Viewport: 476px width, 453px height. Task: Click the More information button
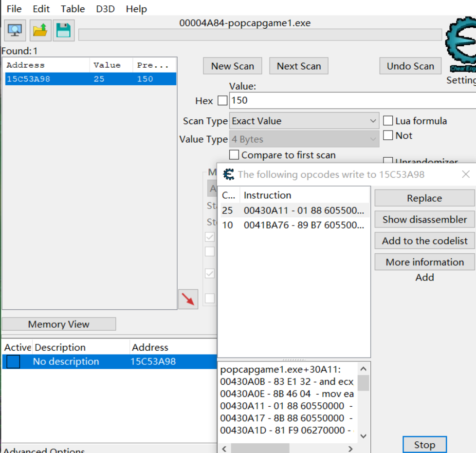tap(424, 262)
